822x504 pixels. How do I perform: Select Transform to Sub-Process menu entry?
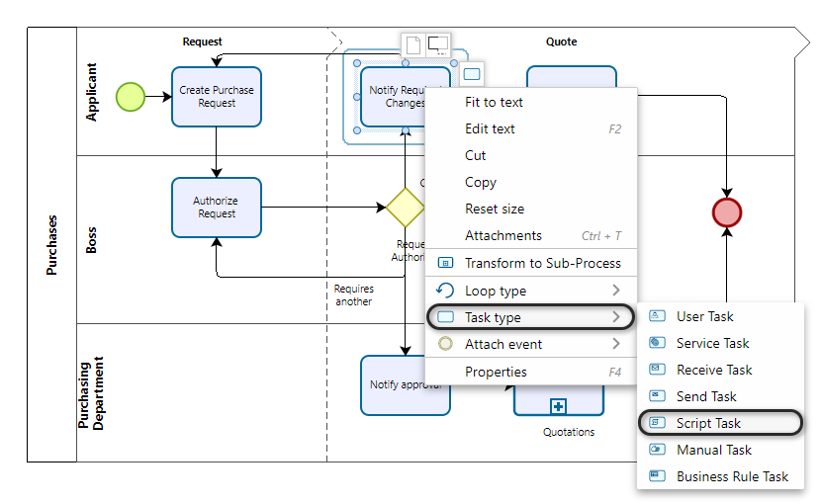coord(542,263)
